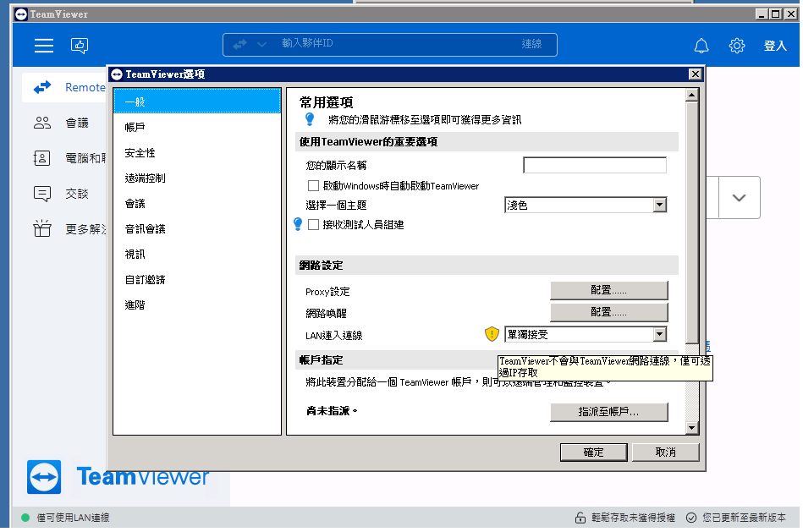803x532 pixels.
Task: Click 確定 to confirm options
Action: [x=593, y=452]
